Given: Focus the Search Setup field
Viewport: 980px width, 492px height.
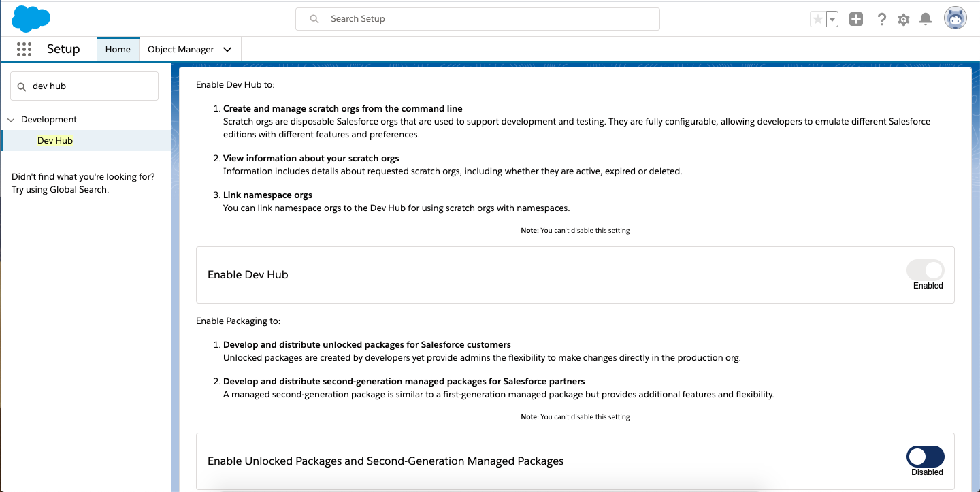Looking at the screenshot, I should tap(478, 19).
